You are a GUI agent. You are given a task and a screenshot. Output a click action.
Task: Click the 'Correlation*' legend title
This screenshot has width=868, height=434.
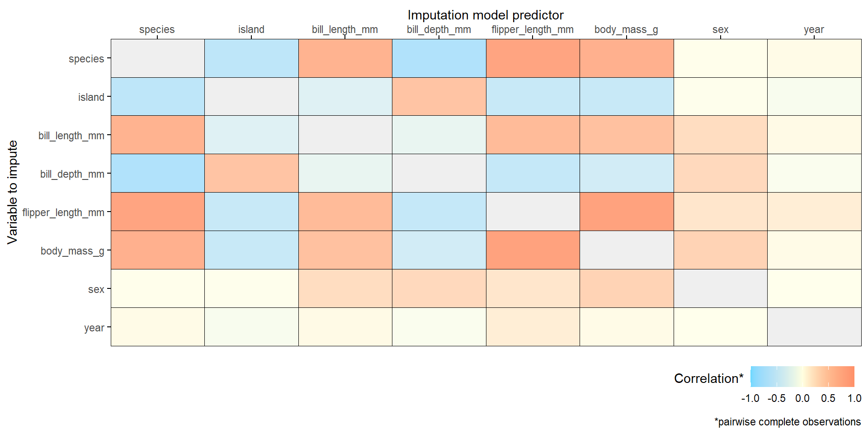click(708, 378)
